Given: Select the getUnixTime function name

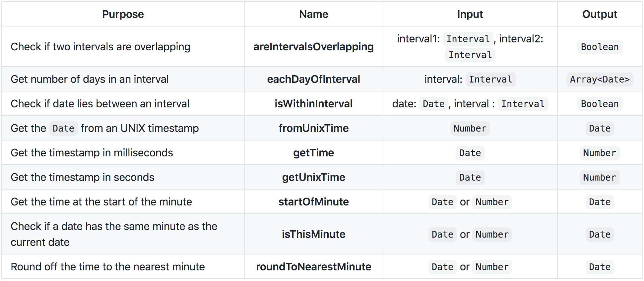Looking at the screenshot, I should [x=313, y=177].
